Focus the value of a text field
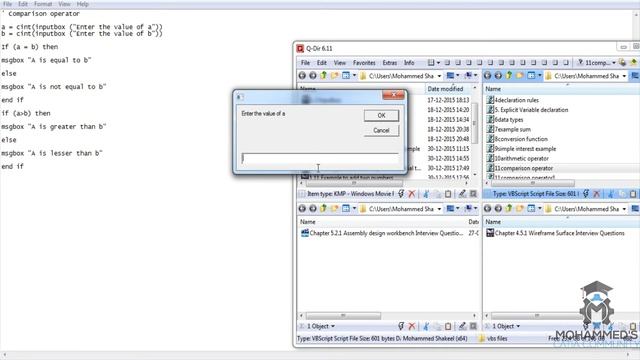This screenshot has width=640, height=360. (320, 158)
